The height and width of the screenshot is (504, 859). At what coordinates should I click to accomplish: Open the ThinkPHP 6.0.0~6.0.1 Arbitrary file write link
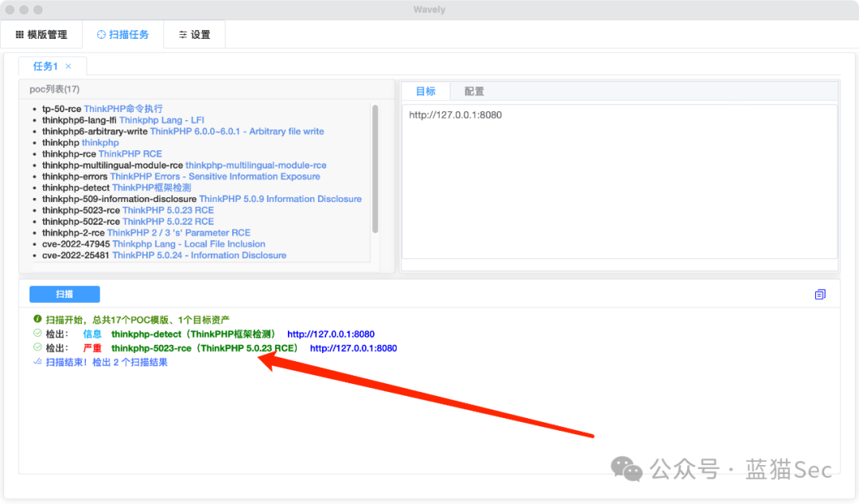(237, 131)
